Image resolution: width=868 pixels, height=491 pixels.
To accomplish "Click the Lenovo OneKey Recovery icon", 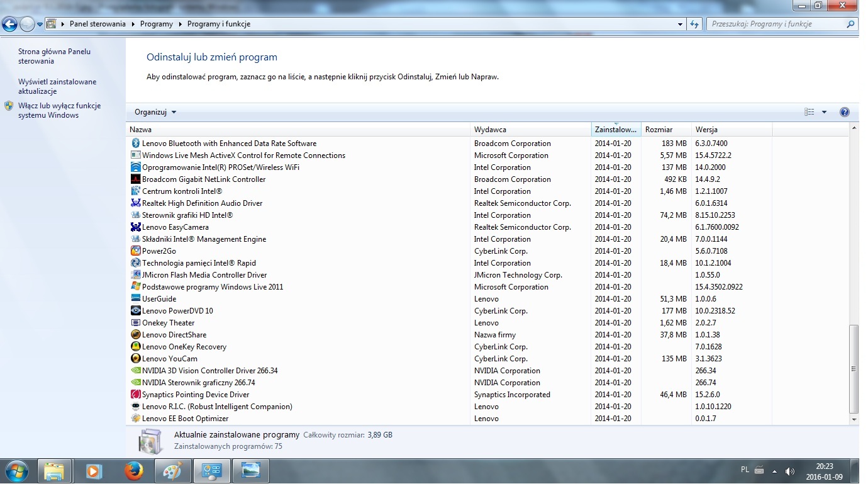I will coord(135,347).
